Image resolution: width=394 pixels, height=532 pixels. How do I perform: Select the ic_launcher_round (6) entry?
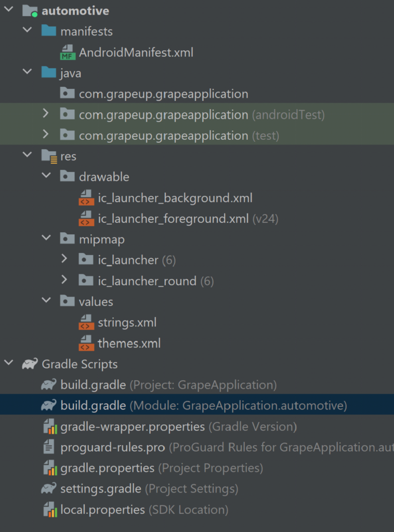(x=156, y=281)
